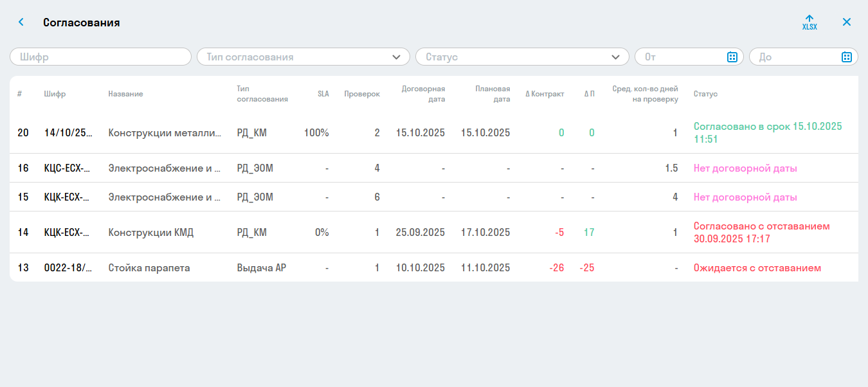This screenshot has width=868, height=387.
Task: Expand the Тип согласования dropdown
Action: click(396, 57)
